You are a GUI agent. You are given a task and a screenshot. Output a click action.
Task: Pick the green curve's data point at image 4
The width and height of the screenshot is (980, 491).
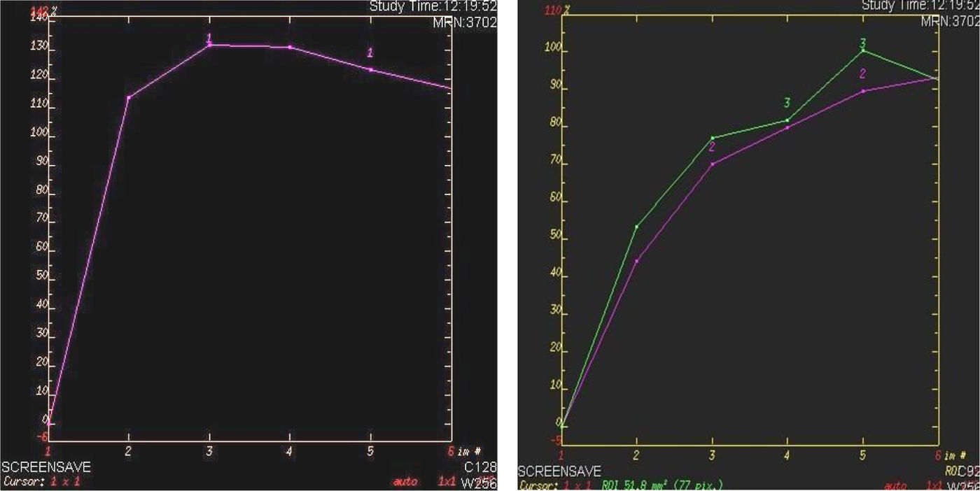click(x=787, y=120)
